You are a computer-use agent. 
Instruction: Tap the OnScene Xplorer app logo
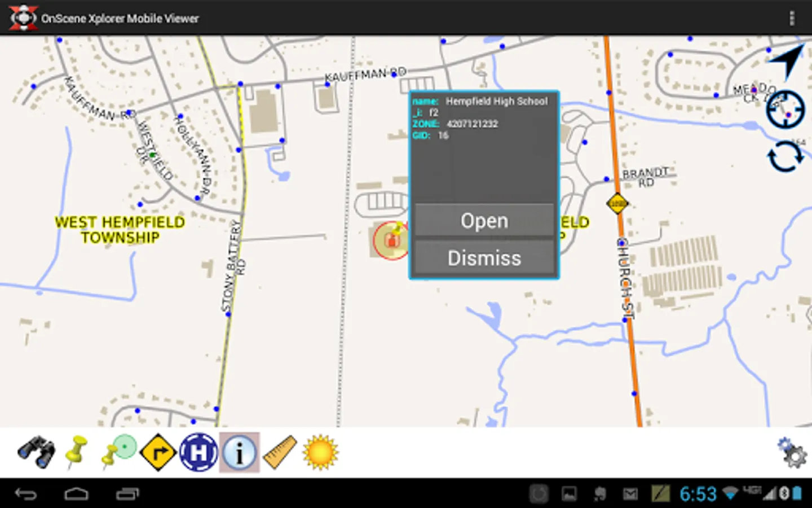tap(23, 18)
